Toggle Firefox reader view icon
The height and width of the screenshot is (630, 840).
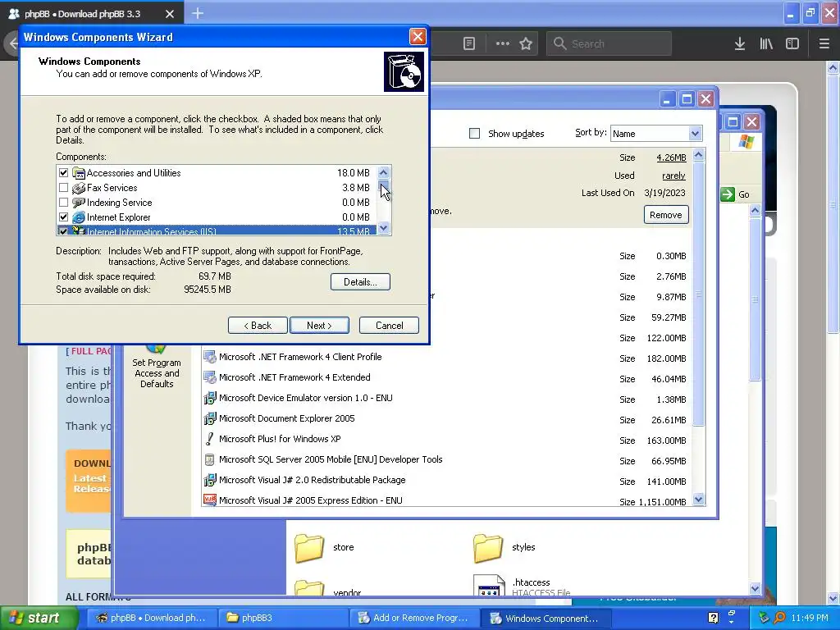(469, 43)
